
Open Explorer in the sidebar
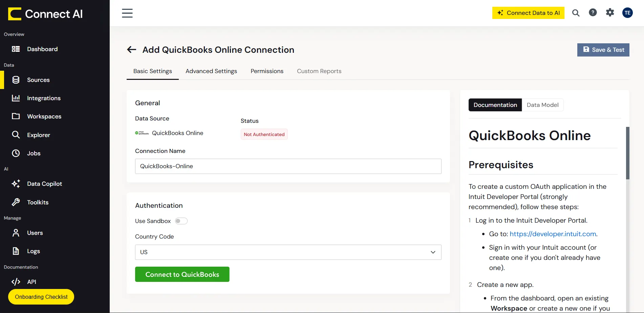(55, 135)
